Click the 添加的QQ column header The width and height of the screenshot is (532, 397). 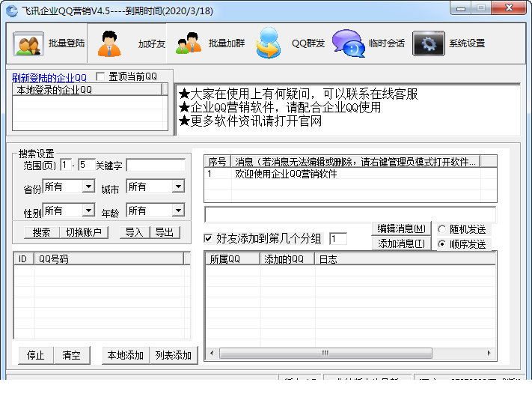[287, 259]
